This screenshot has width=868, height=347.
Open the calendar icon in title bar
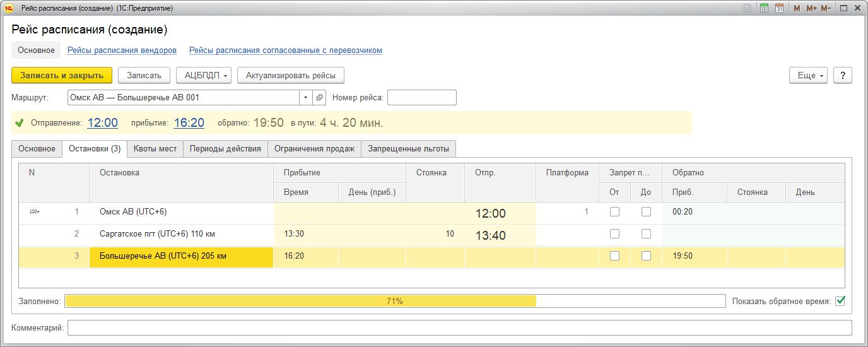779,8
